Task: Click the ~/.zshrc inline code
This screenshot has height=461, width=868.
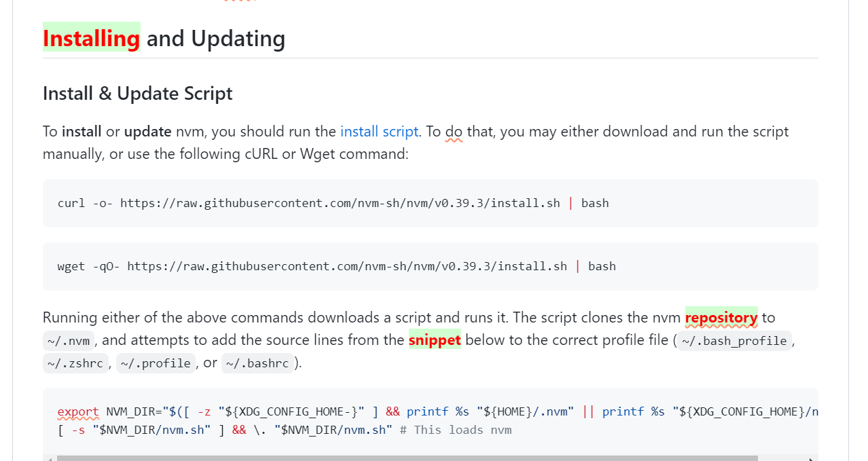Action: tap(75, 364)
